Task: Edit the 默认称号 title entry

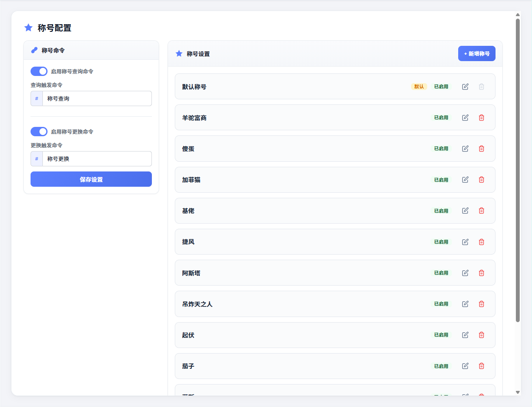Action: 465,87
